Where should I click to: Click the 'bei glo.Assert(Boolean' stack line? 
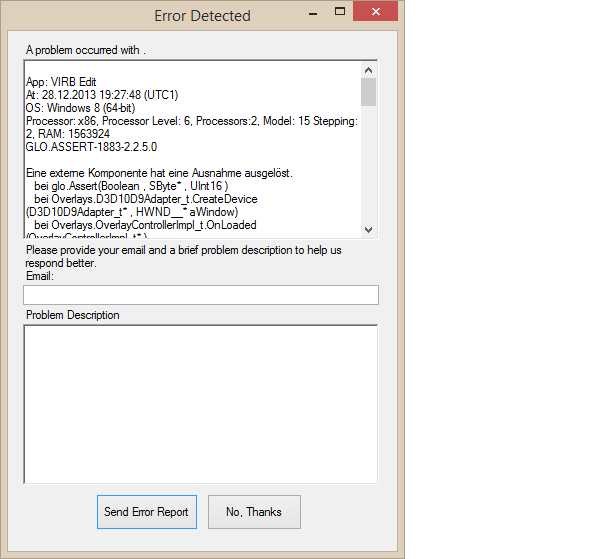[131, 186]
